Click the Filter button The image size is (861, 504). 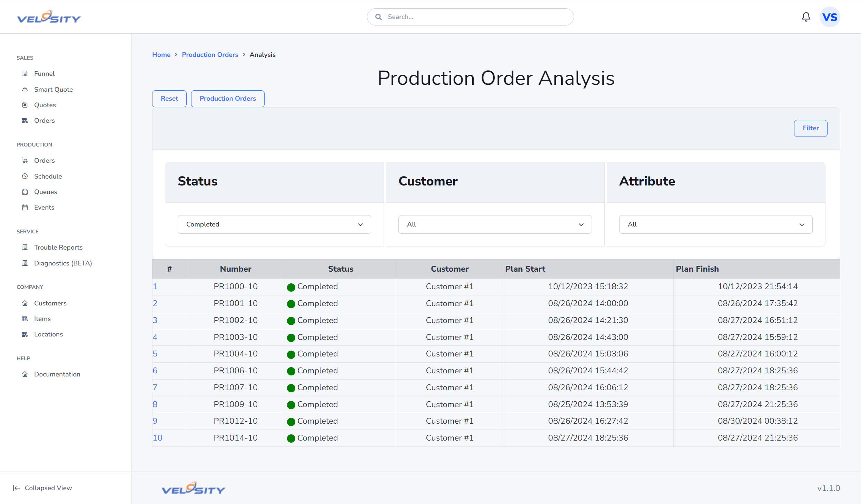point(811,128)
